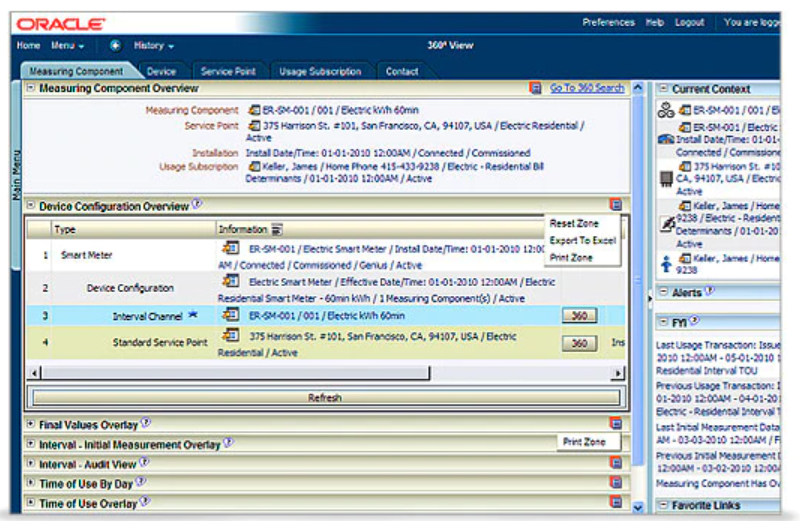Viewport: 800px width, 521px height.
Task: Click measuring component icon in Current Context
Action: click(x=666, y=110)
